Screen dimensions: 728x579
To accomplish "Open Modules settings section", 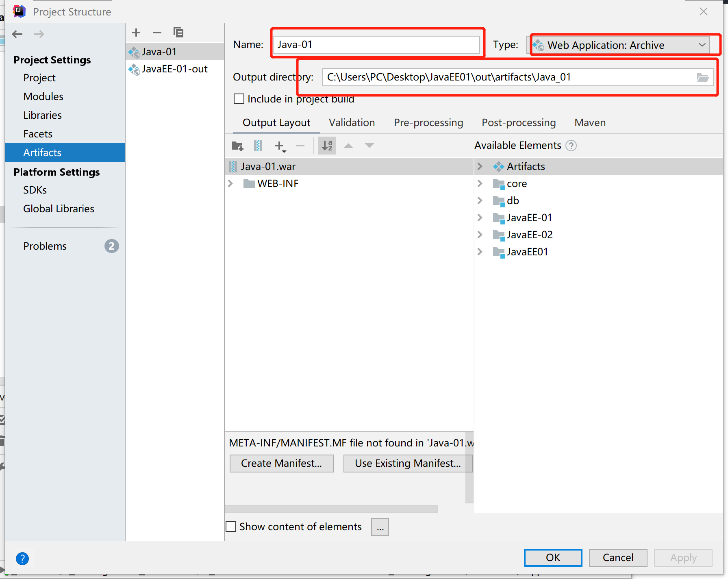I will 43,96.
